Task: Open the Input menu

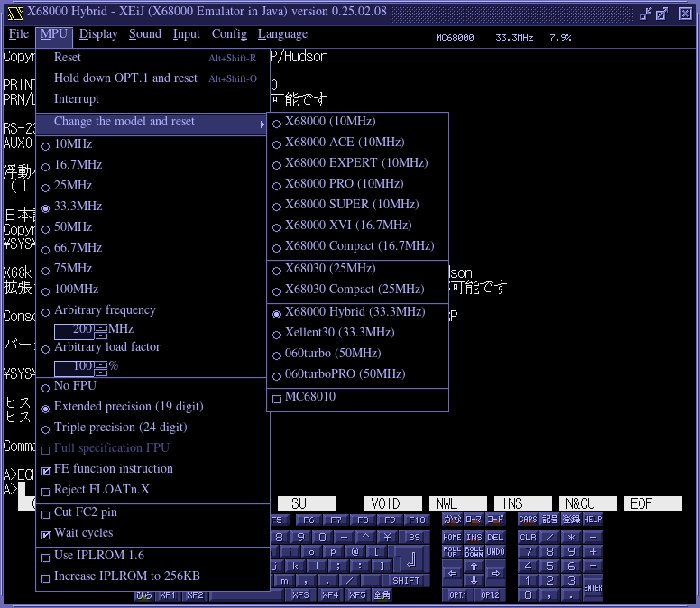Action: coord(186,34)
